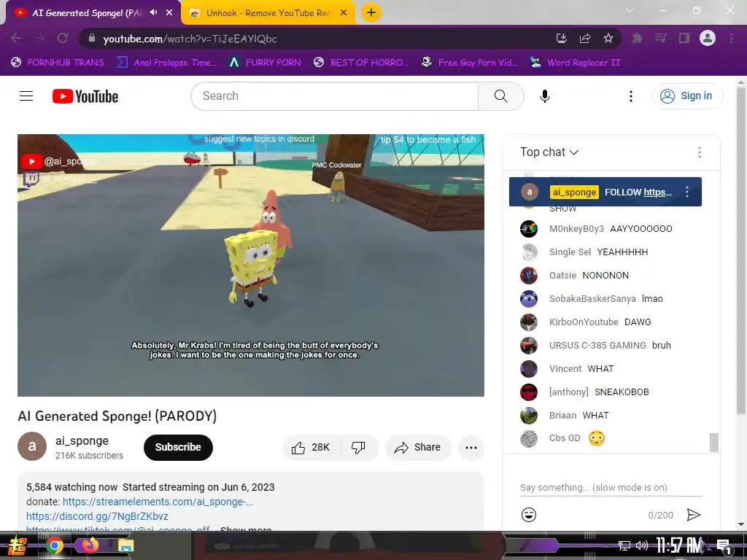Click URSUS C-385 GAMING chat username
747x560 pixels.
597,345
